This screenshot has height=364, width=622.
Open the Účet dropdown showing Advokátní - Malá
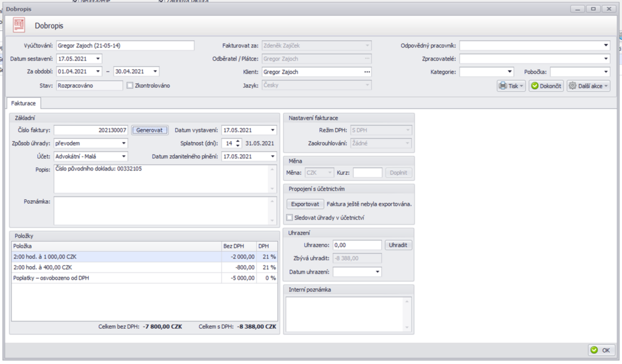[124, 157]
